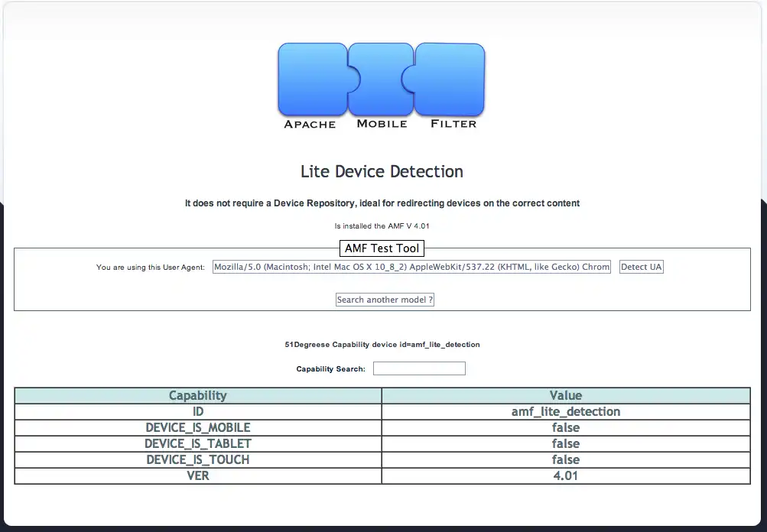Click the Value column header
This screenshot has width=767, height=532.
click(x=566, y=396)
